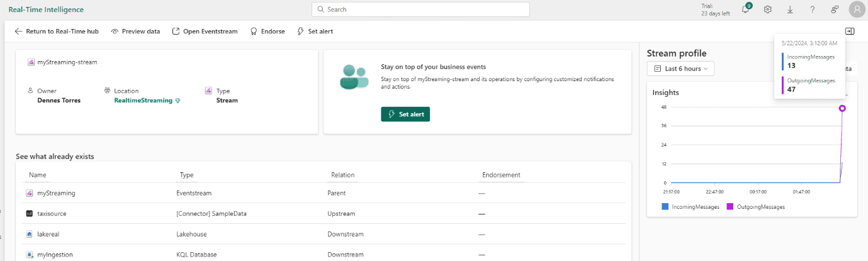Sort by Name column header

click(x=38, y=175)
